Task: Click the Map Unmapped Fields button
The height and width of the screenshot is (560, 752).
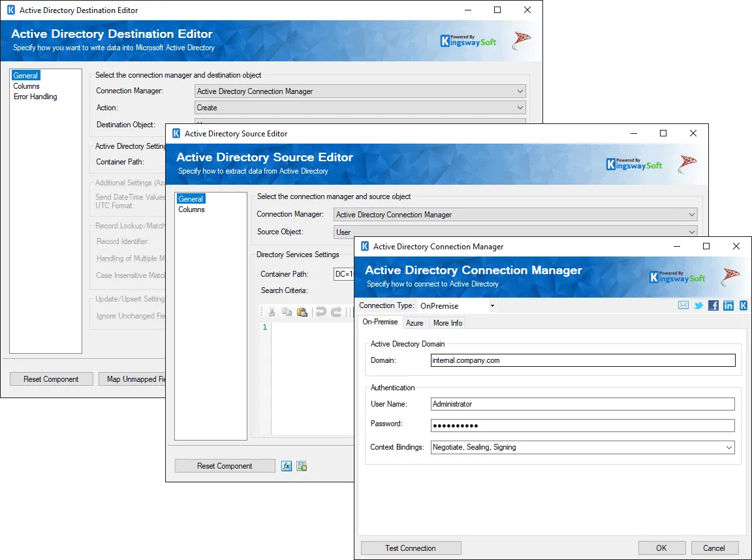Action: tap(133, 379)
